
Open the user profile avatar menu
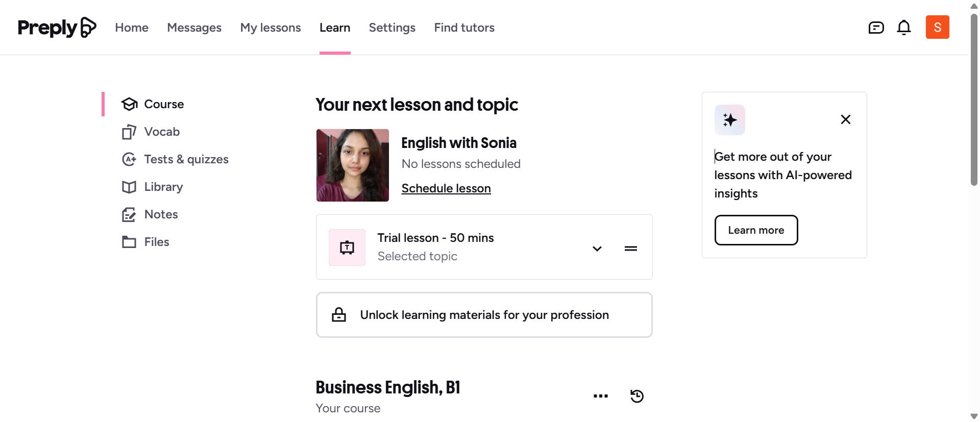click(937, 27)
